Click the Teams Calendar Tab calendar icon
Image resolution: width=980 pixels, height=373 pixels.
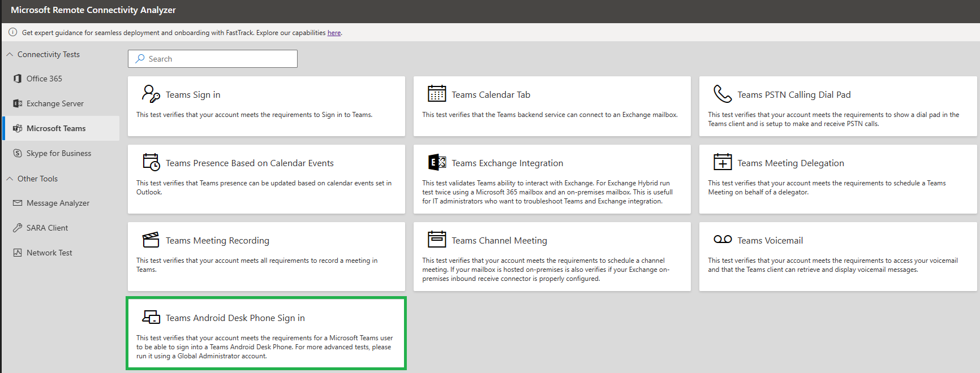coord(437,93)
